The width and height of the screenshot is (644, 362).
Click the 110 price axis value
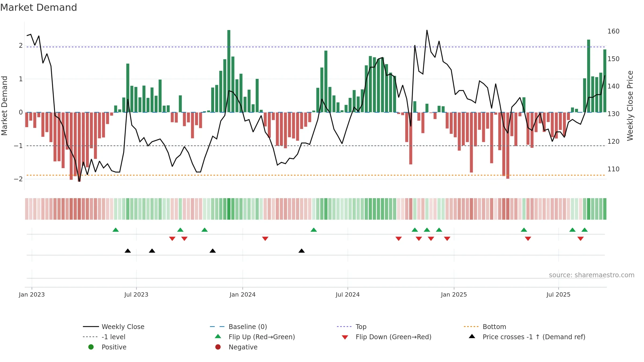click(613, 169)
